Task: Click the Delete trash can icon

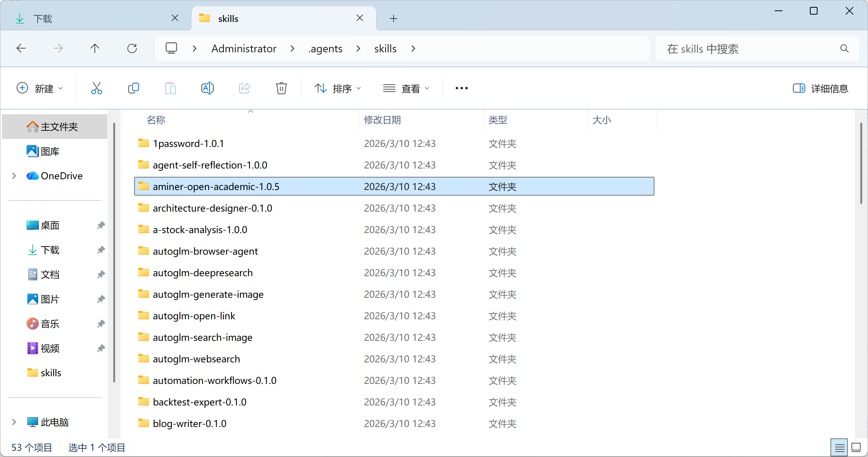Action: coord(281,88)
